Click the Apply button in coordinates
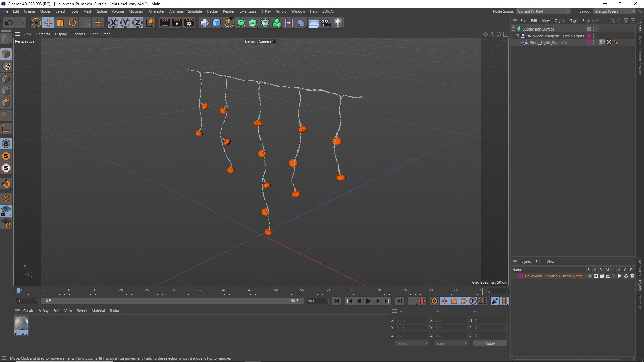Image resolution: width=644 pixels, height=362 pixels. click(490, 343)
